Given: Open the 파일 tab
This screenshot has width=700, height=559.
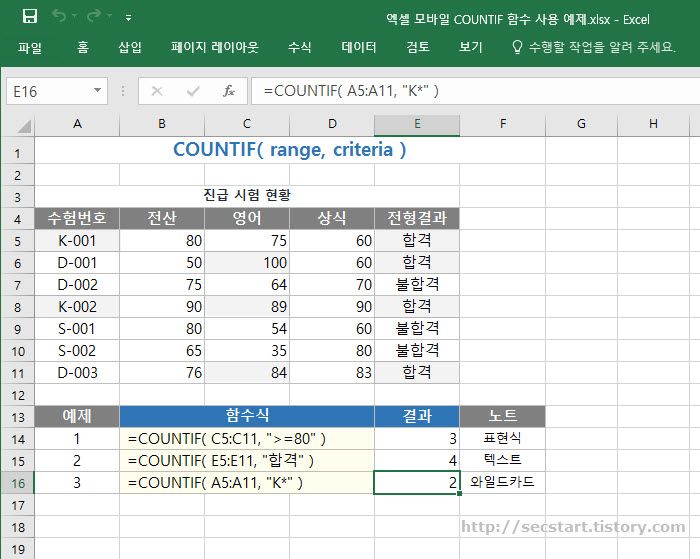Looking at the screenshot, I should (x=29, y=47).
